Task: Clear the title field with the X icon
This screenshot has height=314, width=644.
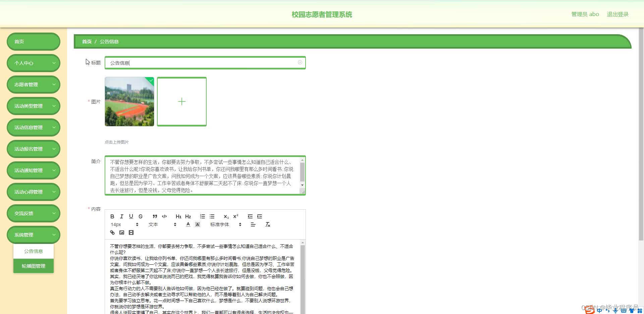Action: point(300,62)
